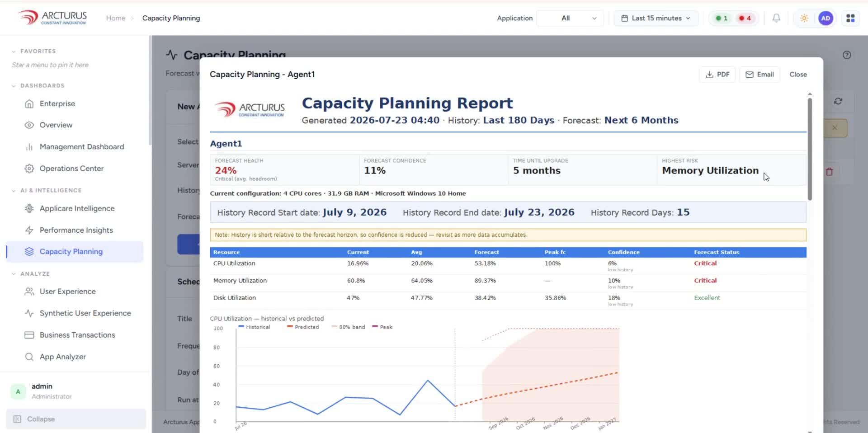The image size is (868, 433).
Task: Open the AD user avatar menu
Action: (x=826, y=18)
